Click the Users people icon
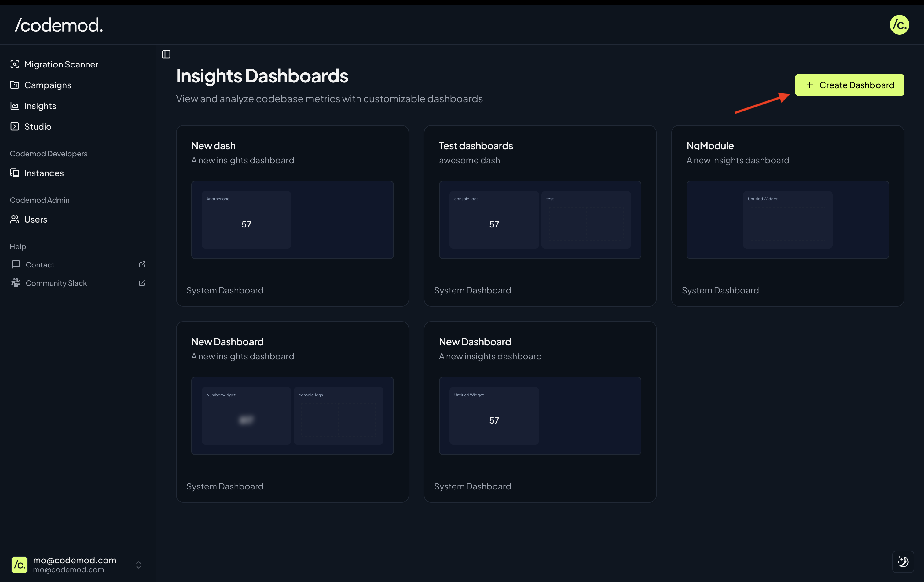924x582 pixels. 15,219
